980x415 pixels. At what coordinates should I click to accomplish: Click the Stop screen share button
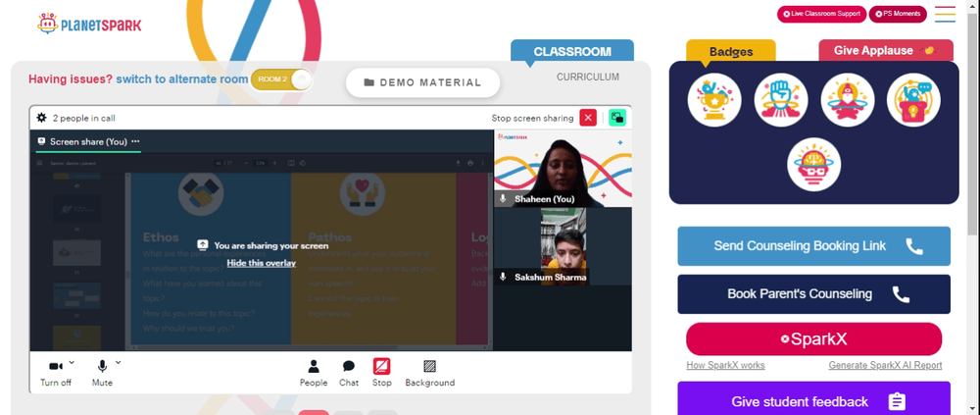click(x=382, y=373)
